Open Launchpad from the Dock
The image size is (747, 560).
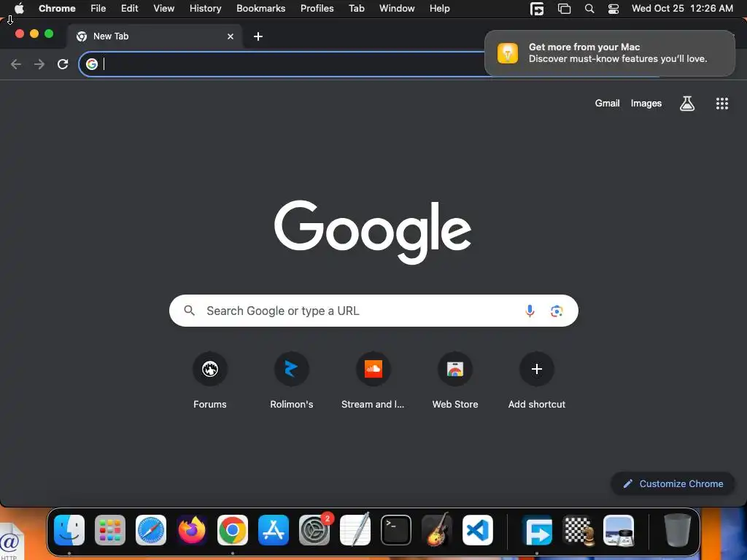(110, 530)
